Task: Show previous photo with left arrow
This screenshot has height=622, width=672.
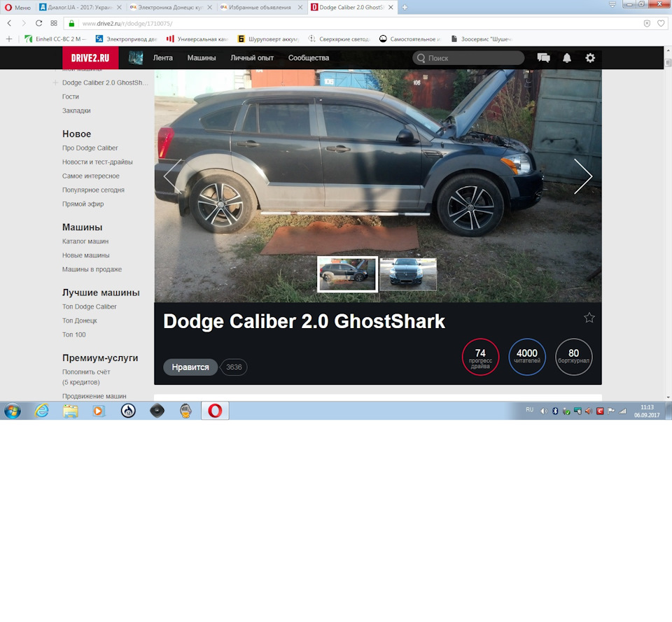Action: [x=173, y=176]
